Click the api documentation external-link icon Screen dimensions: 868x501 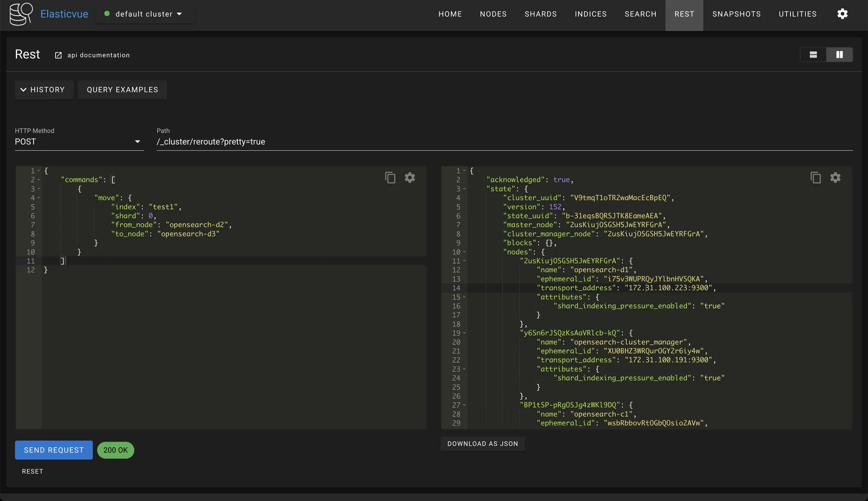pyautogui.click(x=58, y=55)
